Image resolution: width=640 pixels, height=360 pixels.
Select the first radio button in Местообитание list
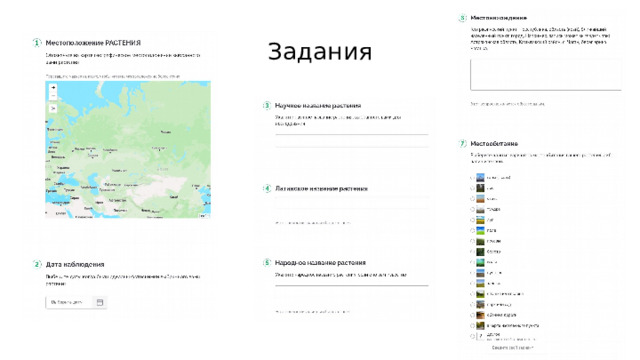473,178
